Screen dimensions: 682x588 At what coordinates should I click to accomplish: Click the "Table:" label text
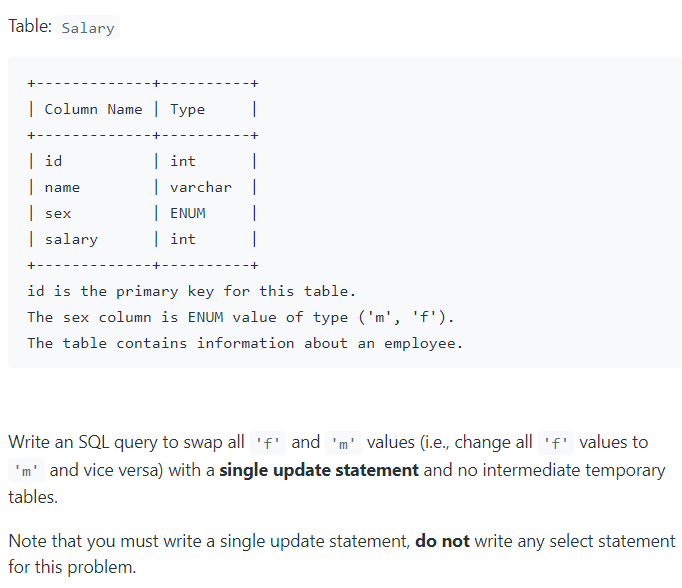click(29, 27)
